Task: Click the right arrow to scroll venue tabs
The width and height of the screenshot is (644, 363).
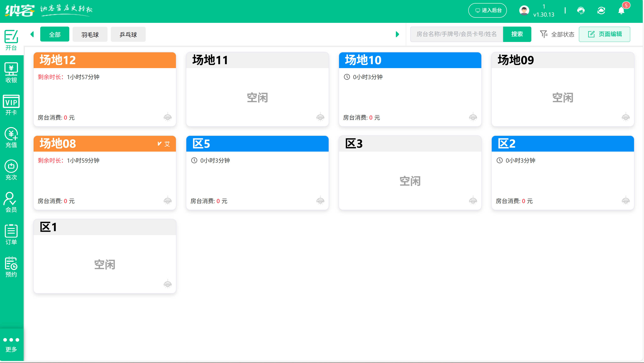Action: click(398, 34)
